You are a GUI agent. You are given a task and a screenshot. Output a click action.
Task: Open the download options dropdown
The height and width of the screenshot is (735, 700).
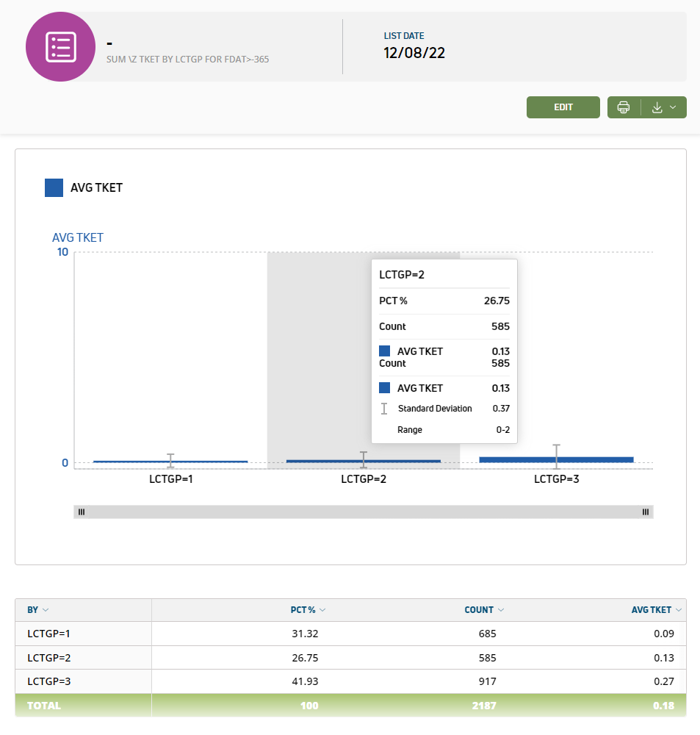[664, 107]
